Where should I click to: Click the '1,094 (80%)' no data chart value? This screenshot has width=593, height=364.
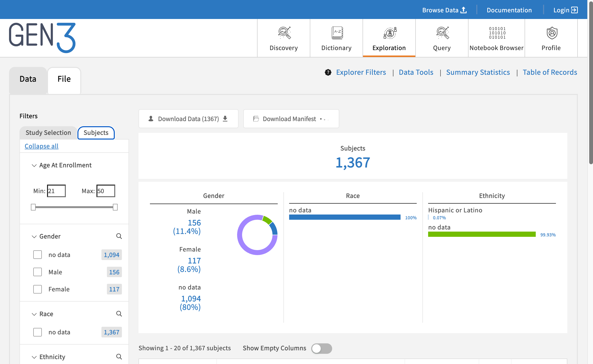(190, 303)
